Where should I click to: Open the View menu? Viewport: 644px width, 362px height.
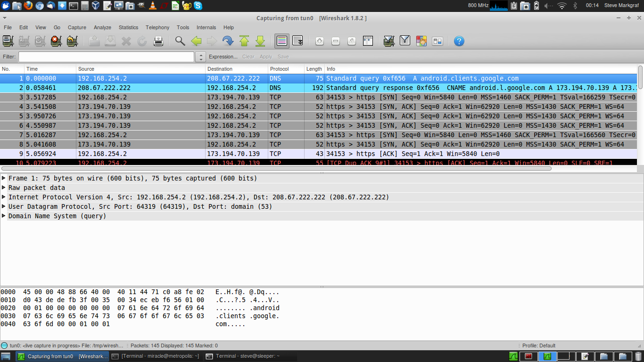pos(41,27)
